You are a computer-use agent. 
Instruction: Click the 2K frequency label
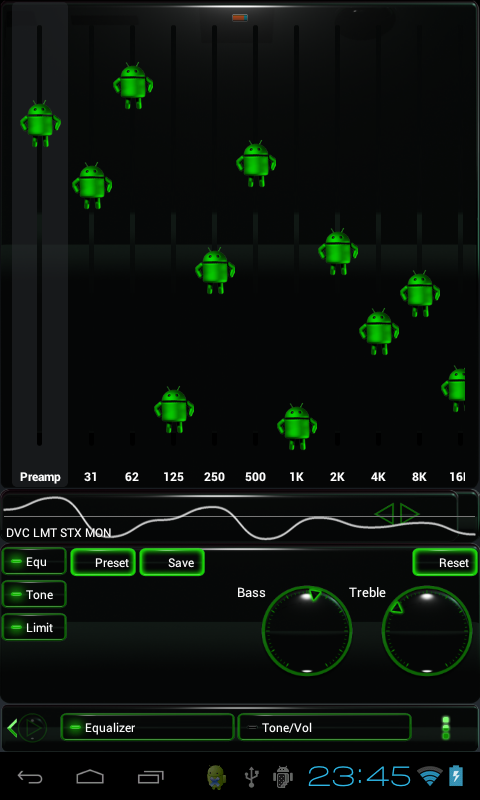(337, 477)
